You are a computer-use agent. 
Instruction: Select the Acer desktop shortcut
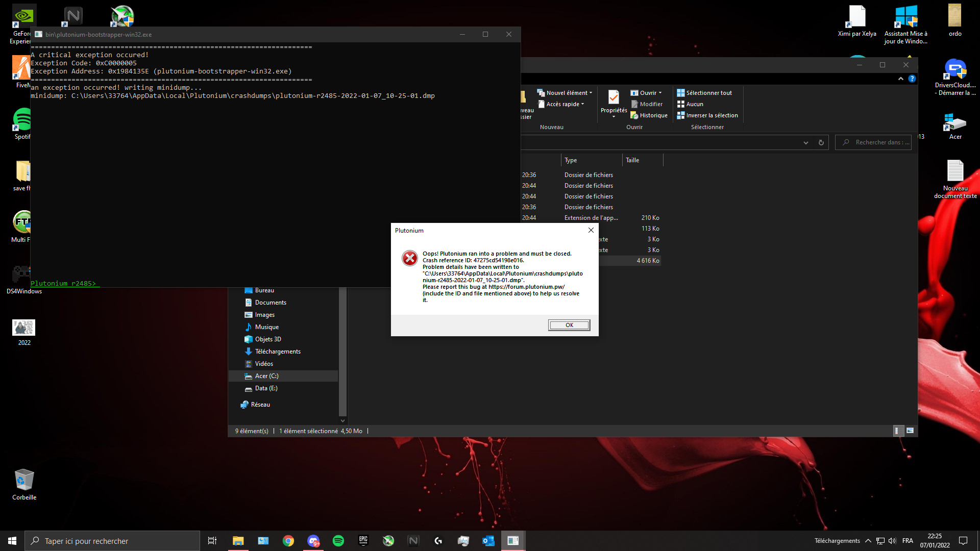tap(955, 127)
